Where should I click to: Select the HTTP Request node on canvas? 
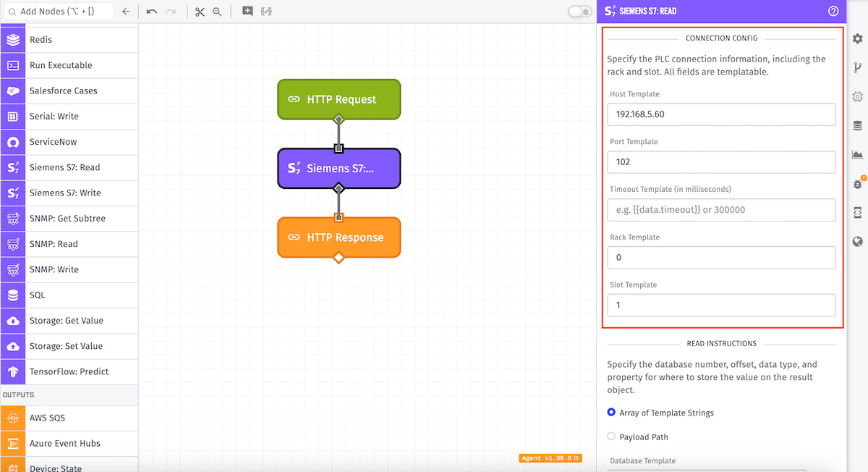(339, 99)
